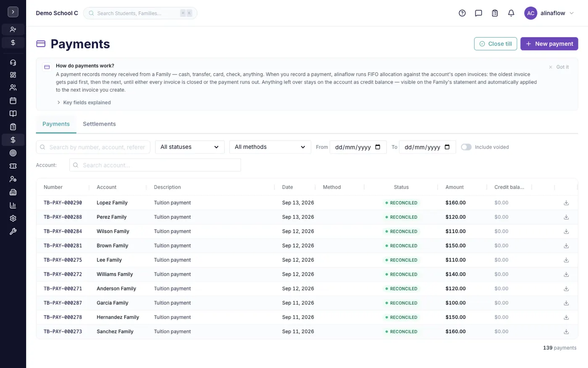
Task: Open the alinaflow account menu chevron
Action: click(572, 13)
